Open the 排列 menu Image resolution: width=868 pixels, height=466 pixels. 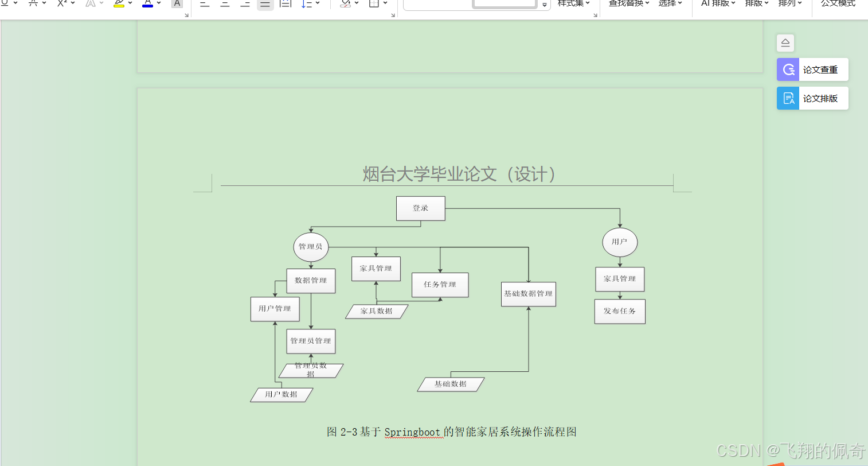790,3
